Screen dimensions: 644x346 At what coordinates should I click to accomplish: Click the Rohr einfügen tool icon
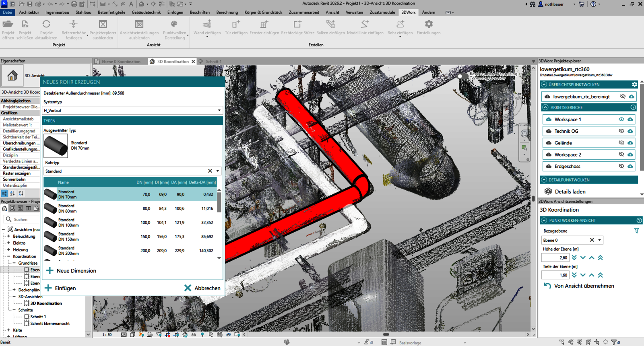(x=400, y=25)
